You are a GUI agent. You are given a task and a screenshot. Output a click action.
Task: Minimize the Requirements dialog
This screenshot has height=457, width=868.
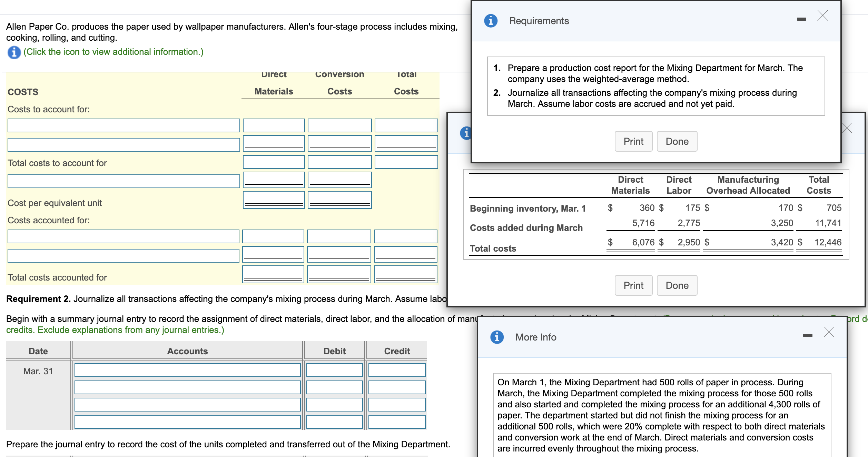[801, 19]
